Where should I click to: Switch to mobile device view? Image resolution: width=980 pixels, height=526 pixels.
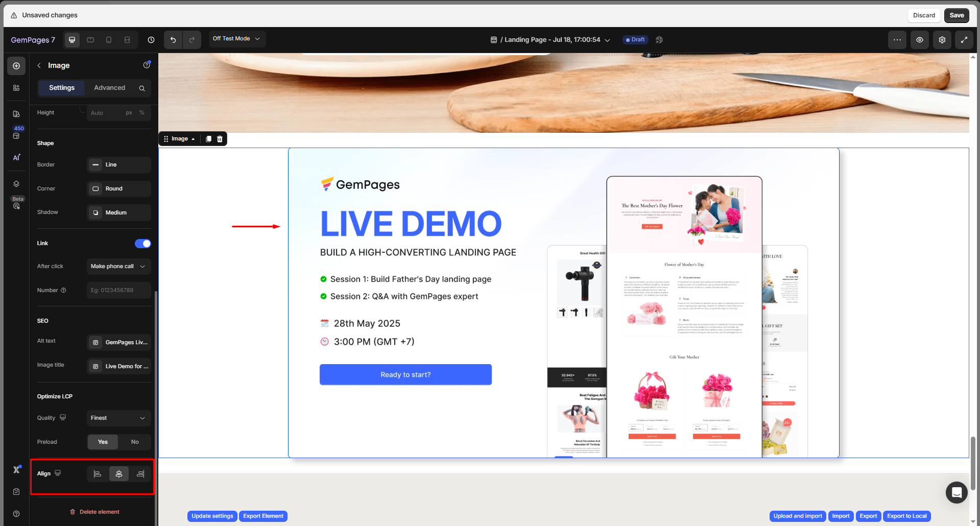109,40
